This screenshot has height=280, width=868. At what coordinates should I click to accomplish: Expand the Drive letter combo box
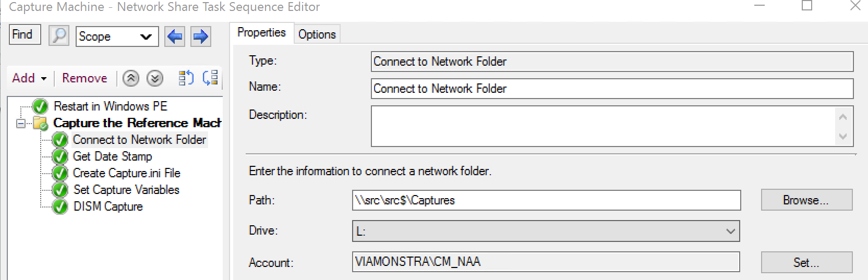[730, 231]
